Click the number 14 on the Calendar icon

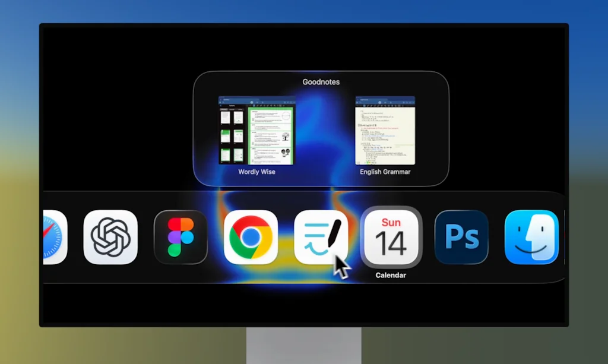(391, 244)
